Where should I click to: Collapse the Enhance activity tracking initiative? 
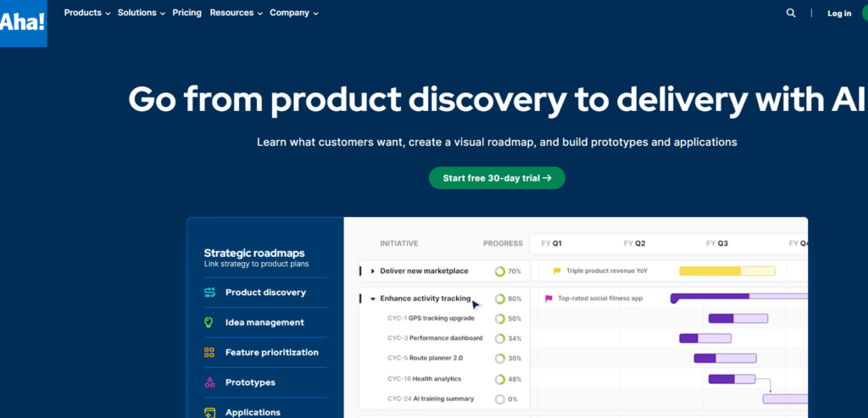click(373, 299)
